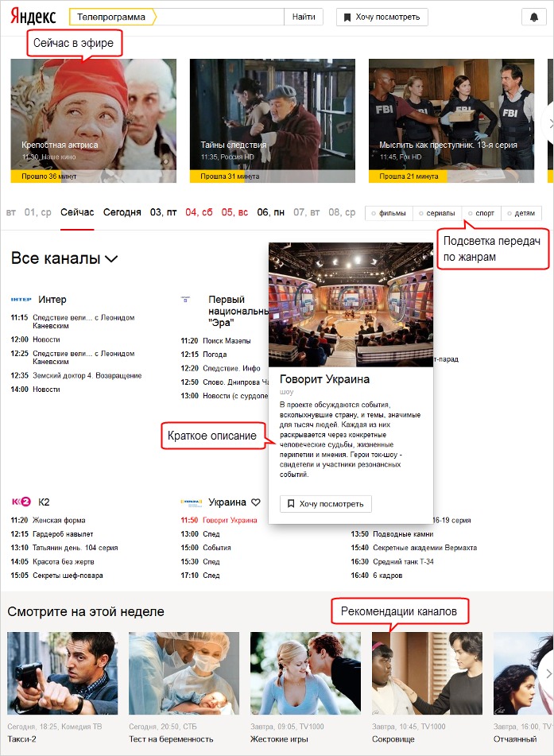This screenshot has width=554, height=756.
Task: Open Сокровище recommendation thumbnail
Action: [427, 673]
